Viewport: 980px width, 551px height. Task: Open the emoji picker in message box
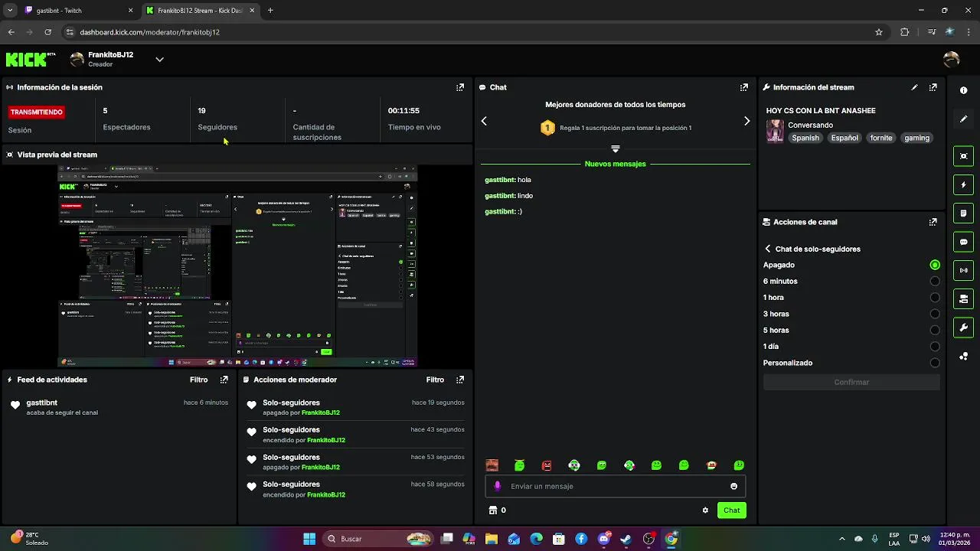tap(733, 486)
